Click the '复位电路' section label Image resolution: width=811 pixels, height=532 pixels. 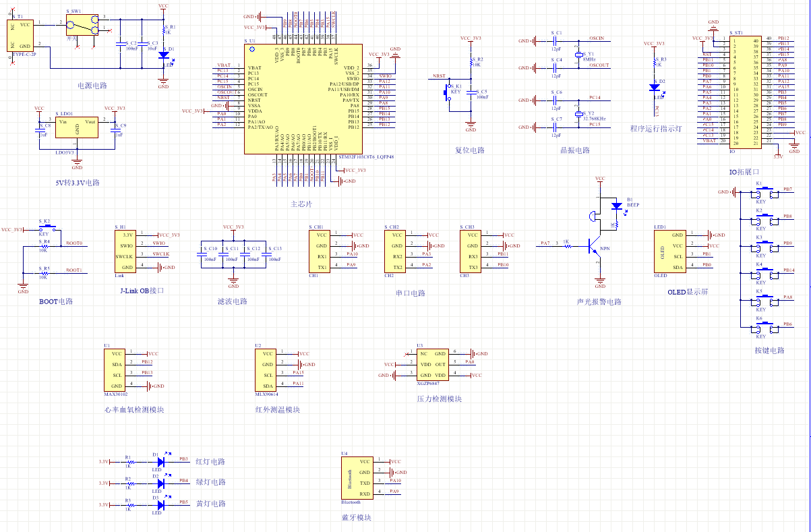click(470, 150)
